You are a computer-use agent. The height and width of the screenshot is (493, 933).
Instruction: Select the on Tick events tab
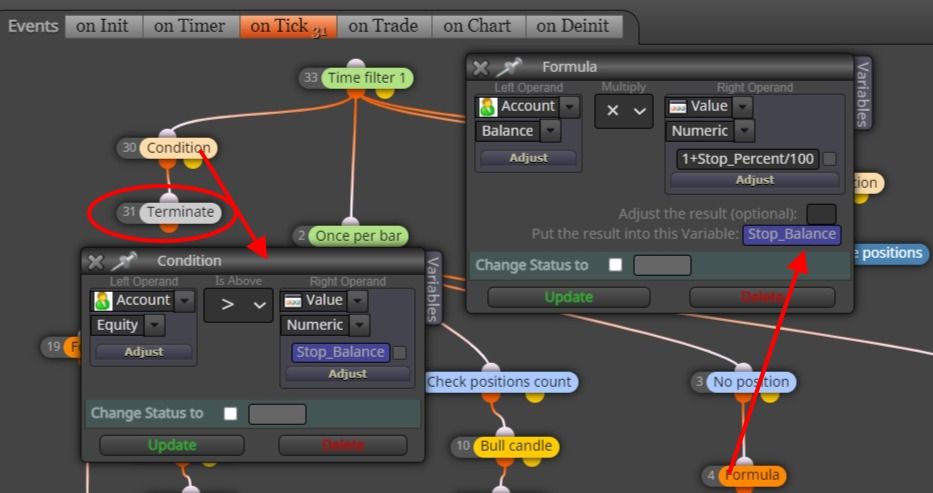[288, 26]
